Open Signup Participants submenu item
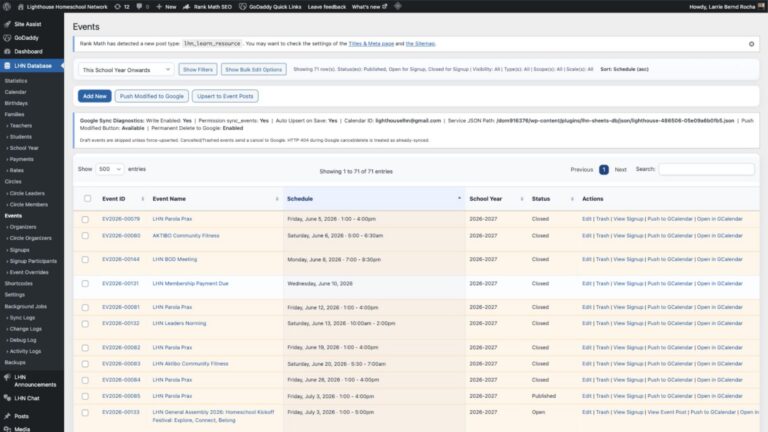This screenshot has height=432, width=768. tap(33, 261)
